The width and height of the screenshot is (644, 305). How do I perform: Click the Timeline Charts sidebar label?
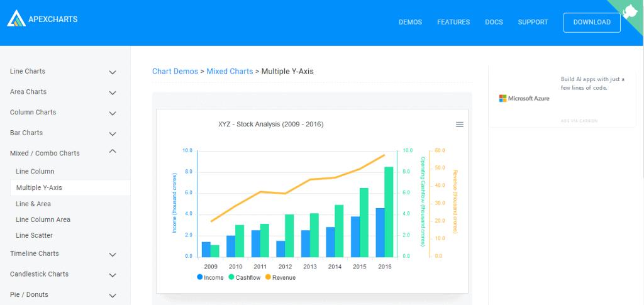tap(34, 253)
